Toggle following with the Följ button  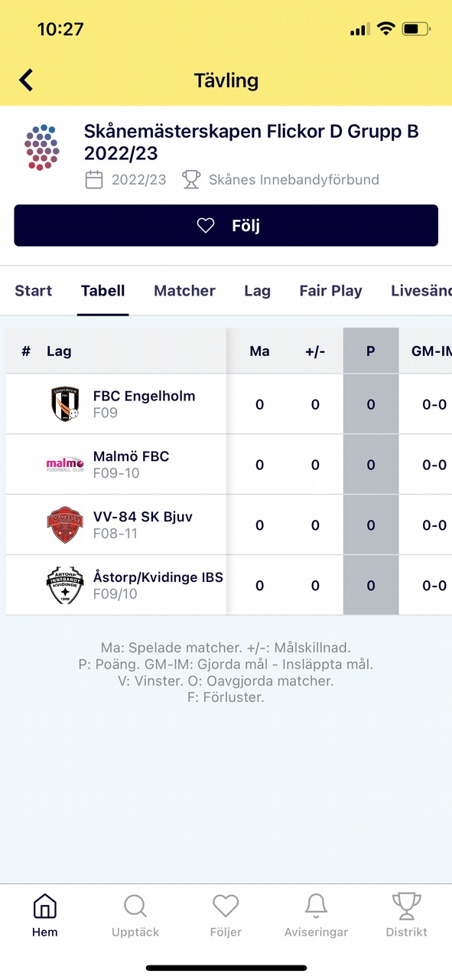point(226,226)
